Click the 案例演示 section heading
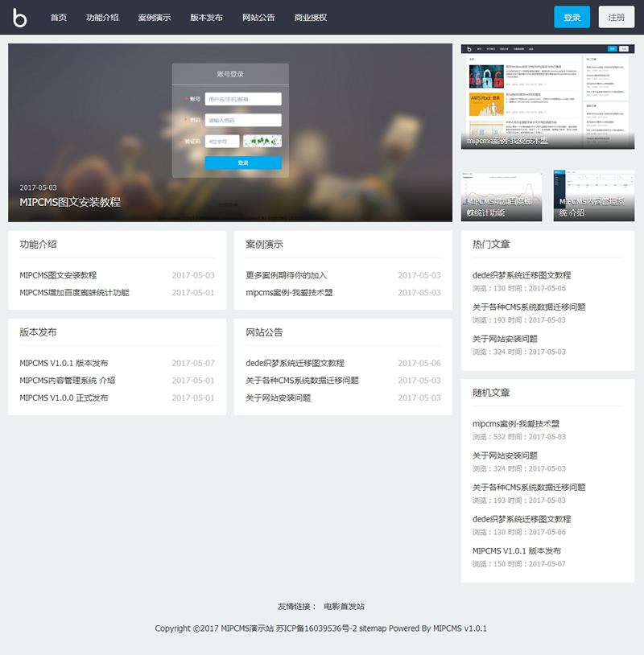The height and width of the screenshot is (655, 644). (x=264, y=245)
